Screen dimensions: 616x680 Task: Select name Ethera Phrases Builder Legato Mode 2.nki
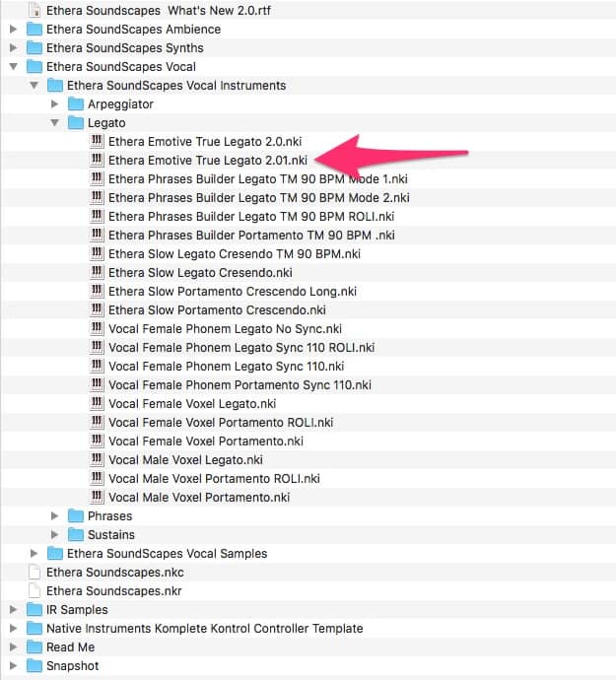pos(259,198)
